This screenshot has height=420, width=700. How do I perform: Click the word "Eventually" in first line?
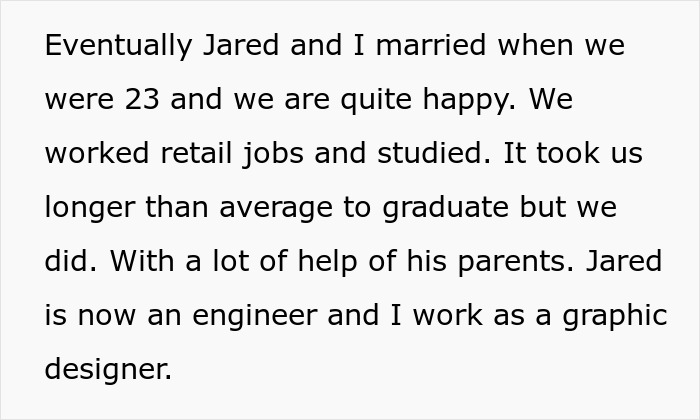point(118,46)
